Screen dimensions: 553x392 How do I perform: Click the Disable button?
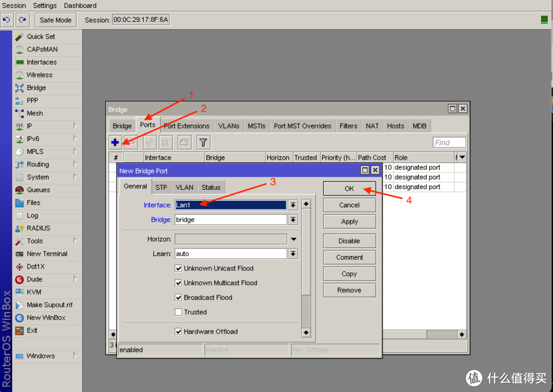(x=349, y=241)
